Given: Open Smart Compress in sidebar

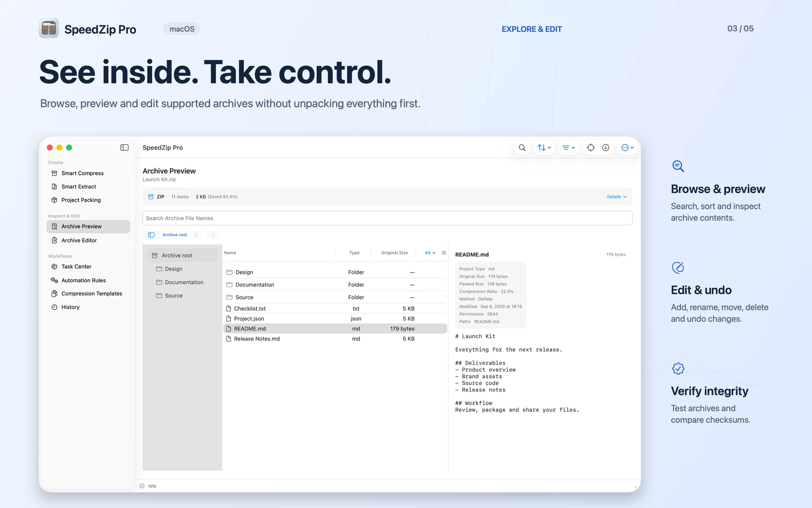Looking at the screenshot, I should coord(88,173).
